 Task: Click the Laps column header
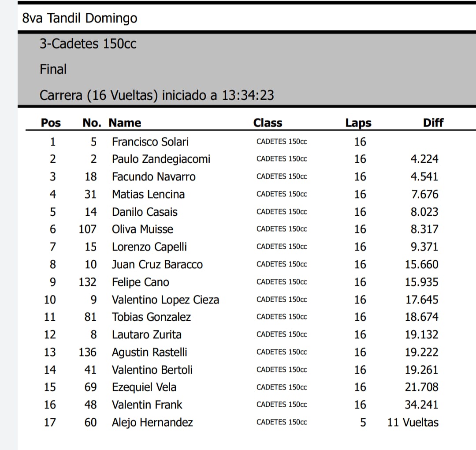tap(358, 123)
